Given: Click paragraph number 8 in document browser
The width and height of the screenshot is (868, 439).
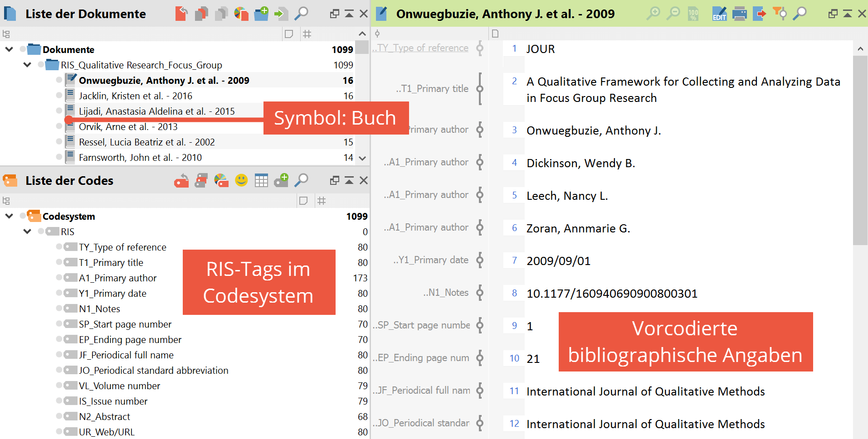Looking at the screenshot, I should point(514,293).
